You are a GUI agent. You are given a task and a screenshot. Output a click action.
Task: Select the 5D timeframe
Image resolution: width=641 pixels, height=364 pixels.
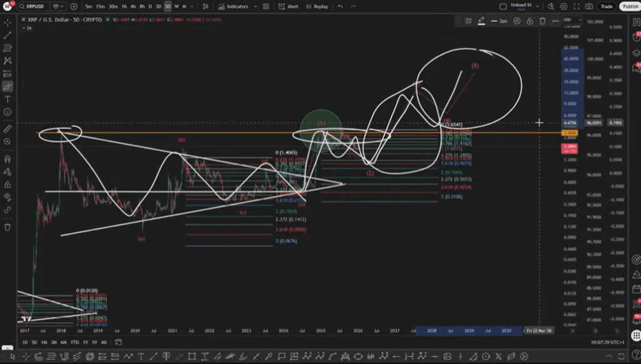click(168, 6)
